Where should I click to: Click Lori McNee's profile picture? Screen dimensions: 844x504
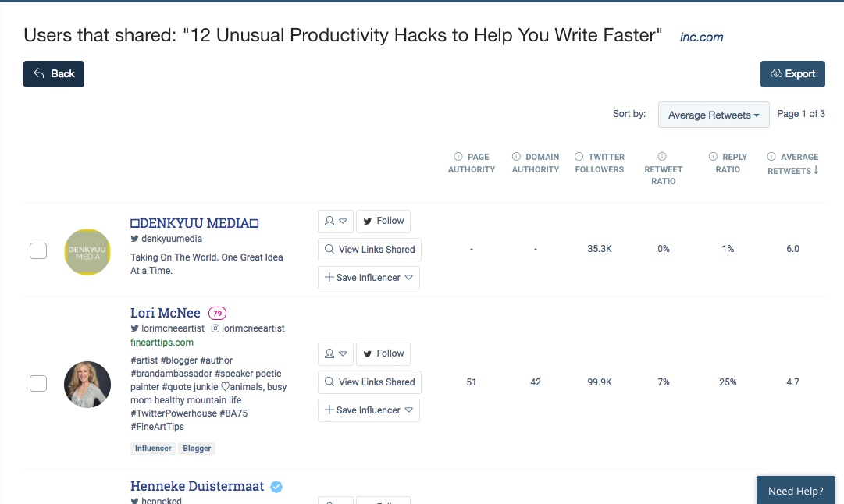coord(87,384)
